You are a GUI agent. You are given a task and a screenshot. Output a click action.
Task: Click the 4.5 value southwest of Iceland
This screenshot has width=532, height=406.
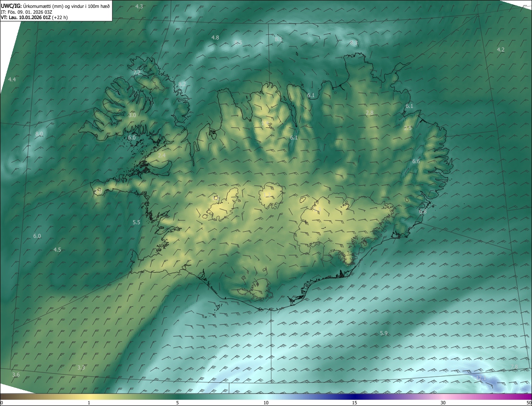(x=57, y=249)
